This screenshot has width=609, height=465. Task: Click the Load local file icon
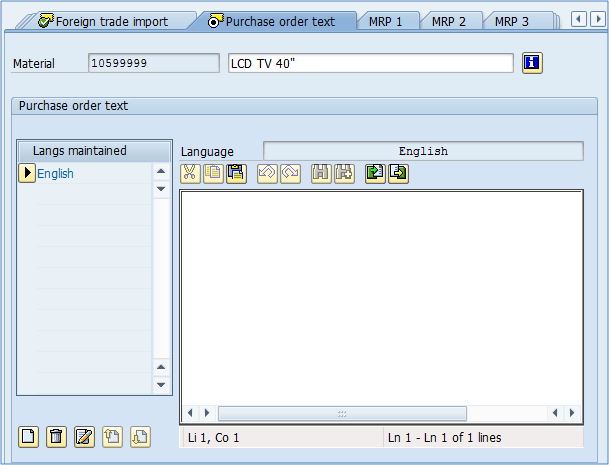374,173
